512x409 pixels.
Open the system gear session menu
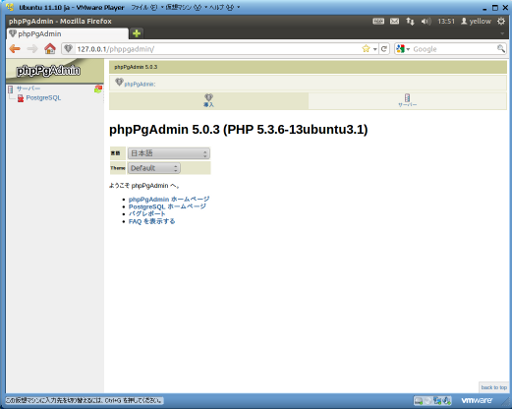[501, 21]
